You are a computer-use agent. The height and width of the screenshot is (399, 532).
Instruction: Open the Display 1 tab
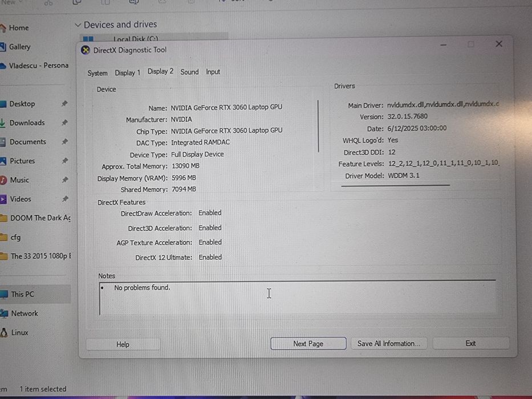point(127,73)
